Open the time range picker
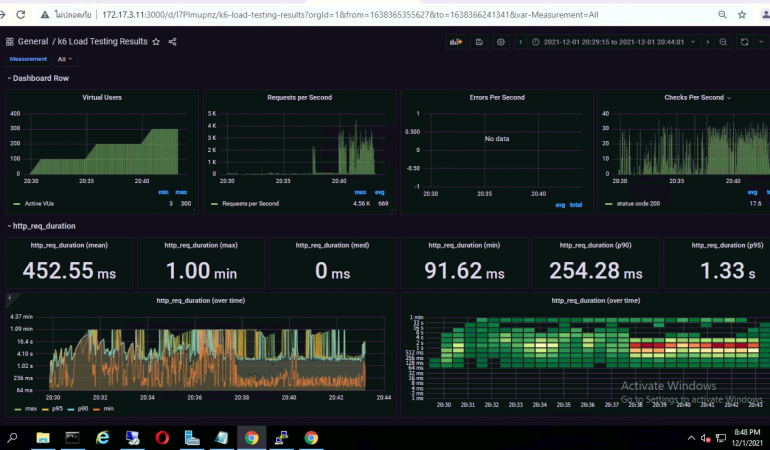 [x=614, y=42]
